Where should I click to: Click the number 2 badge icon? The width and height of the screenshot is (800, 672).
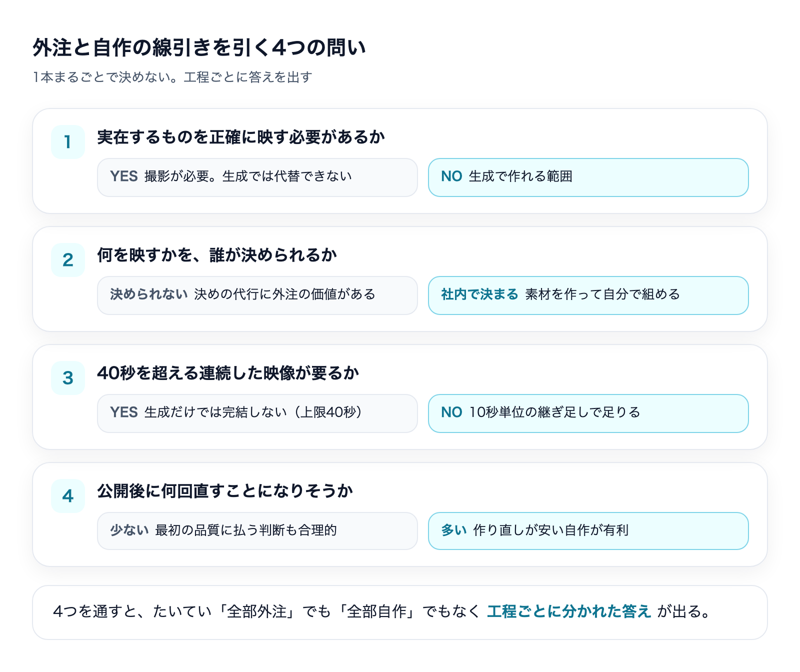[68, 260]
